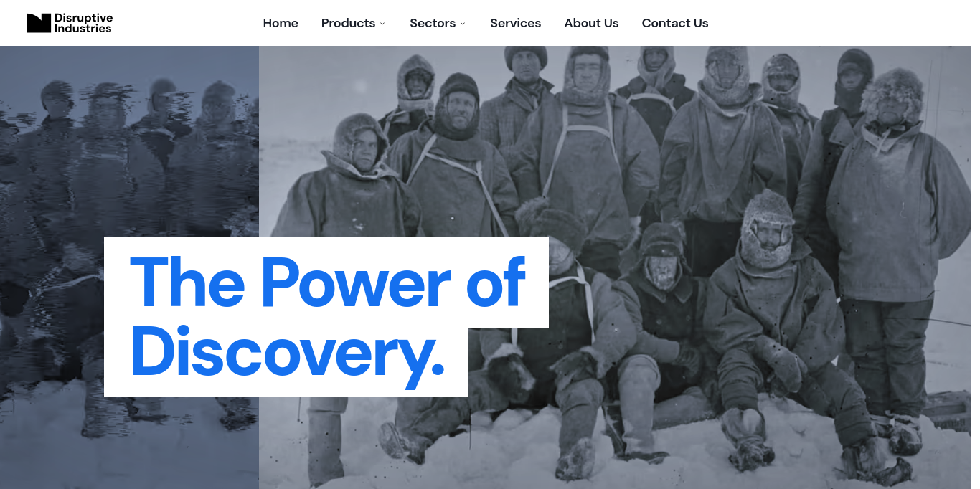Go to the Home page
The height and width of the screenshot is (489, 980).
[x=281, y=23]
